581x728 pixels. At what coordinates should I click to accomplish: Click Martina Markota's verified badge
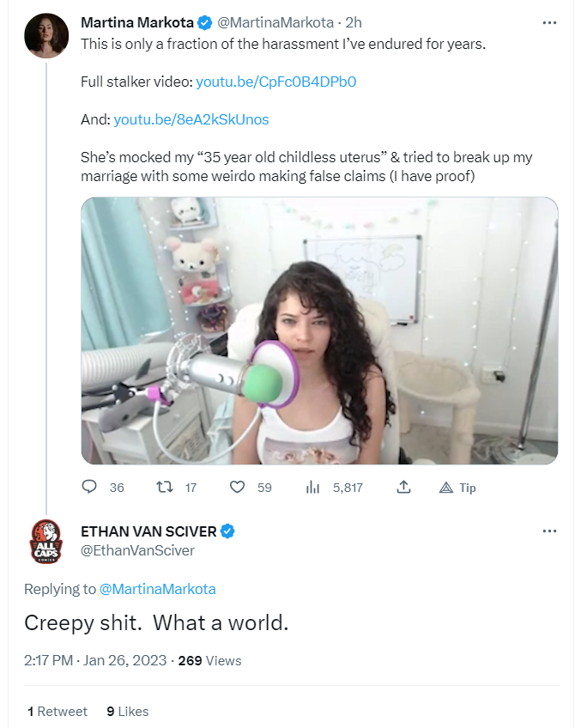[204, 22]
